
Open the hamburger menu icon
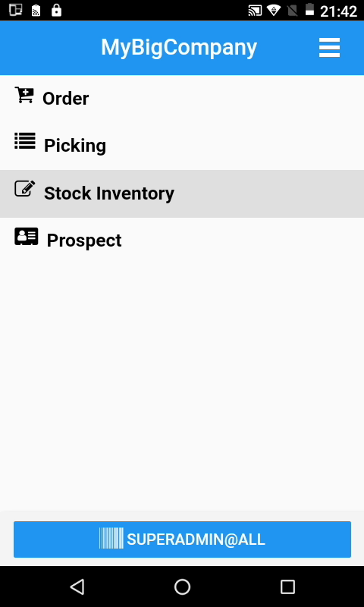point(329,48)
